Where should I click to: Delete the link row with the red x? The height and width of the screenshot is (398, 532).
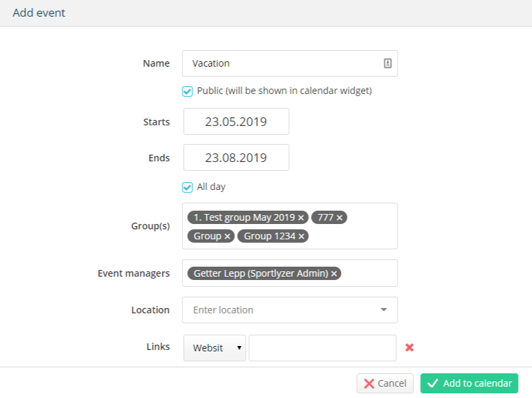(409, 347)
